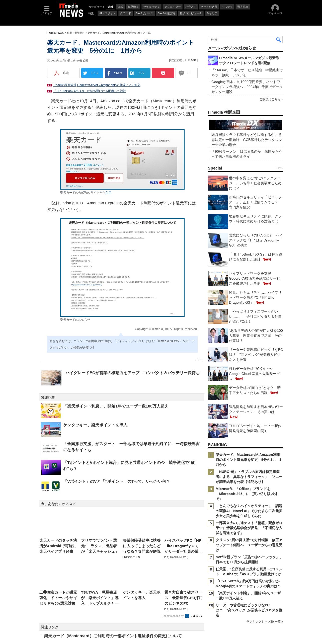Viewport: 322px width, 644px height.
Task: Open the TULLY'S bottle coffee special article
Action: point(255,428)
